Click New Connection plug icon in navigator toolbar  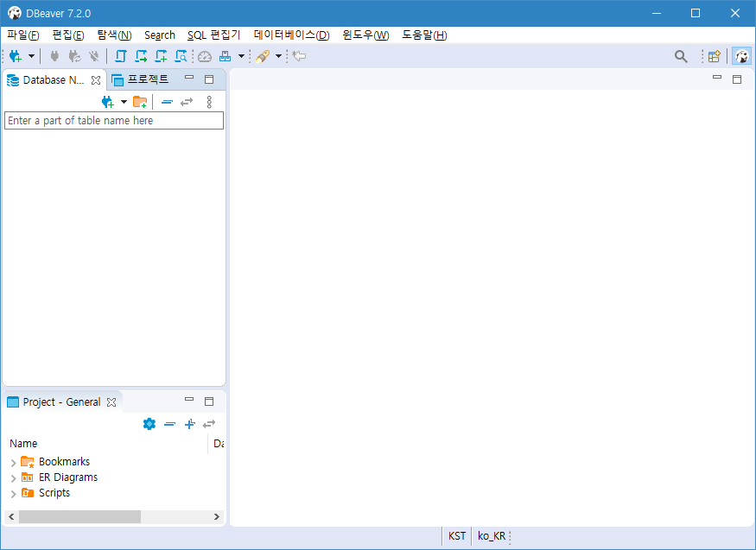tap(107, 102)
